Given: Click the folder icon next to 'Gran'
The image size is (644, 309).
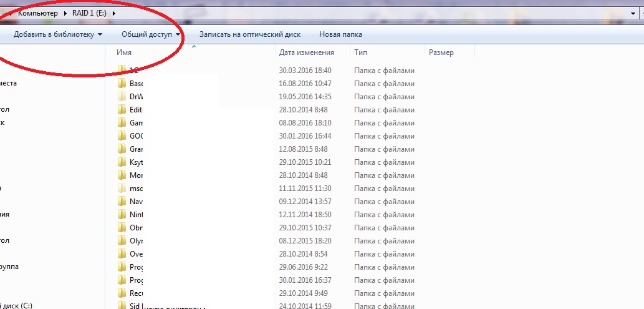Looking at the screenshot, I should [x=122, y=149].
